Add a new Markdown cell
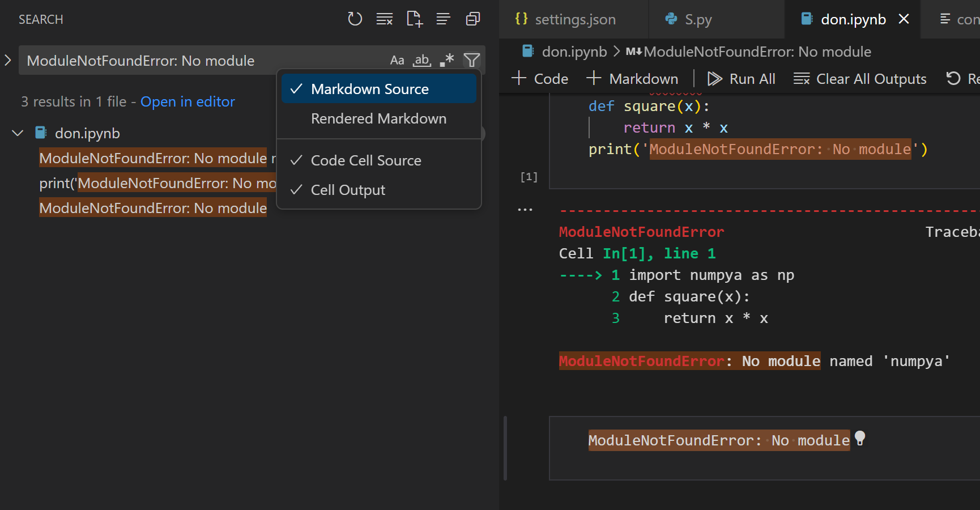 [633, 79]
